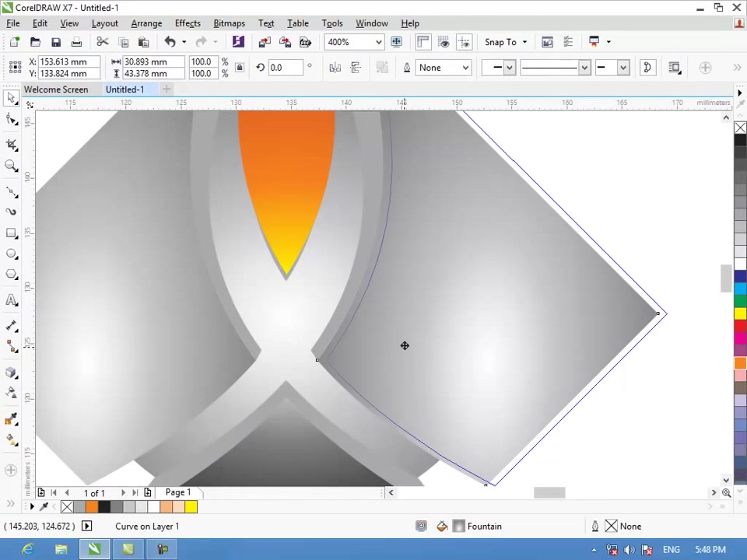Select the Connector tool

[x=11, y=346]
